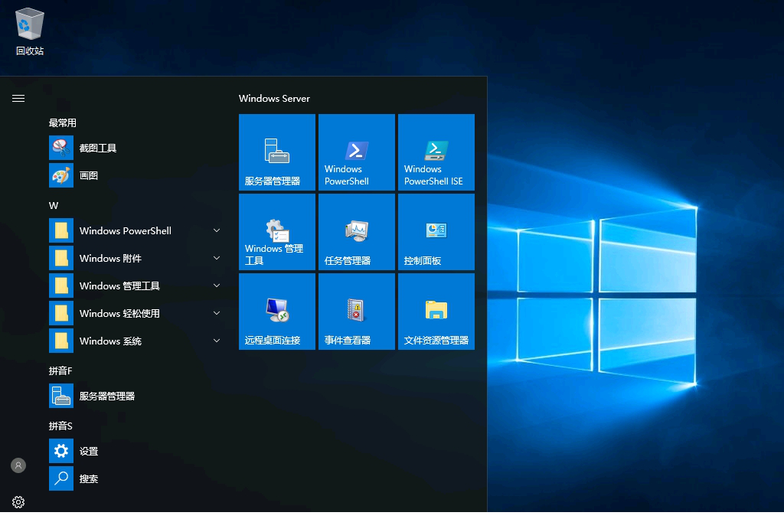This screenshot has width=784, height=532.
Task: Click the 拼音F group header
Action: pos(60,370)
